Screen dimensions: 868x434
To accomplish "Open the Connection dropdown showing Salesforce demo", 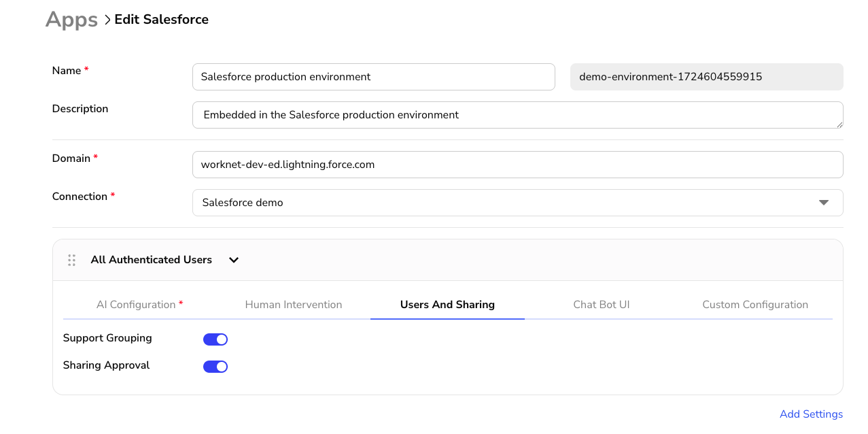I will pos(517,203).
